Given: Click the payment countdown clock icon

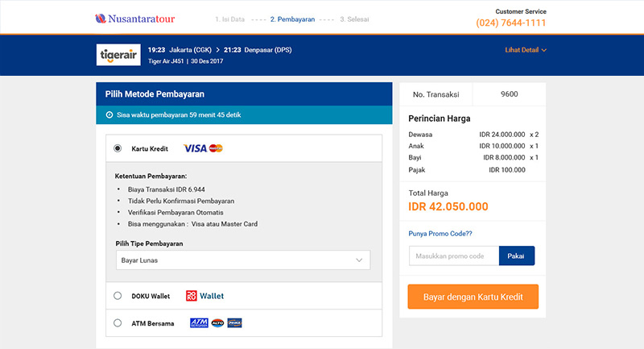Looking at the screenshot, I should (x=109, y=115).
